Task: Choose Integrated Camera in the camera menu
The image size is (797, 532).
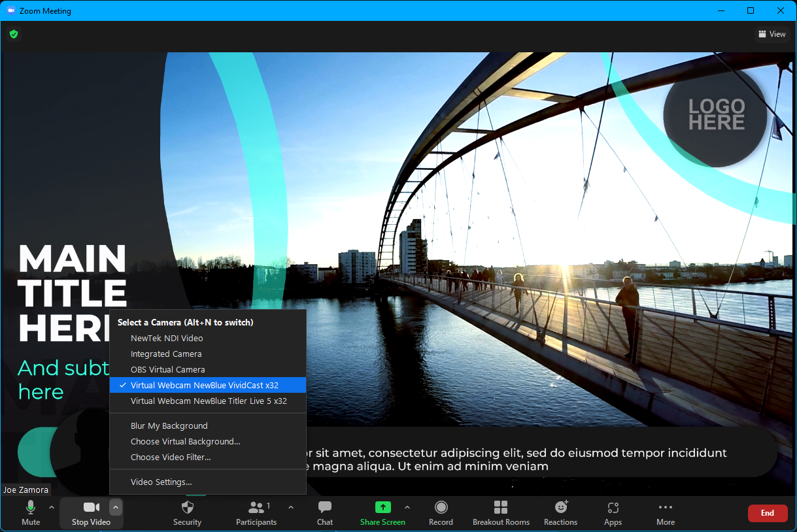Action: 166,354
